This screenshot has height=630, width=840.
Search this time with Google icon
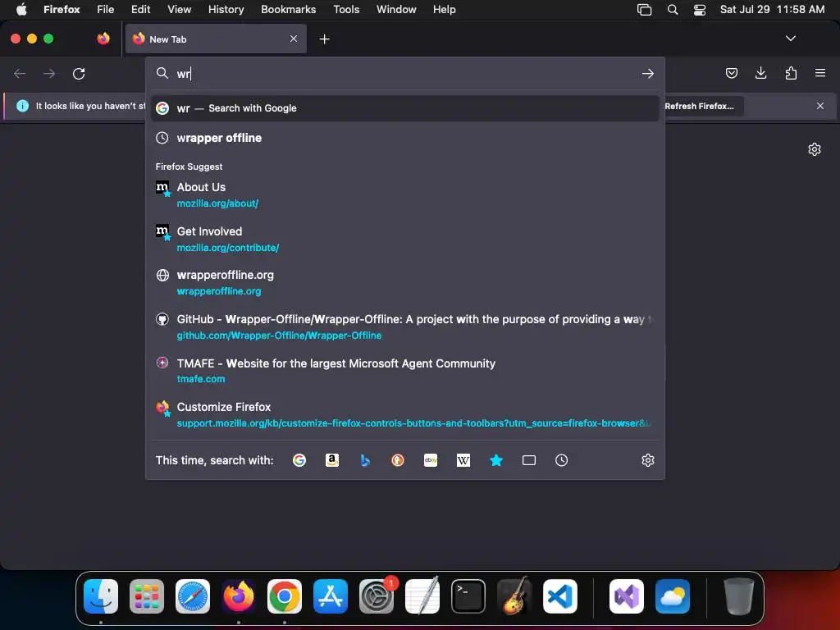click(299, 460)
